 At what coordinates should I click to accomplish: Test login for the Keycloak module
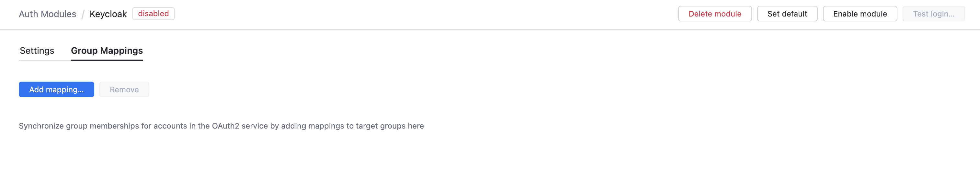(933, 14)
